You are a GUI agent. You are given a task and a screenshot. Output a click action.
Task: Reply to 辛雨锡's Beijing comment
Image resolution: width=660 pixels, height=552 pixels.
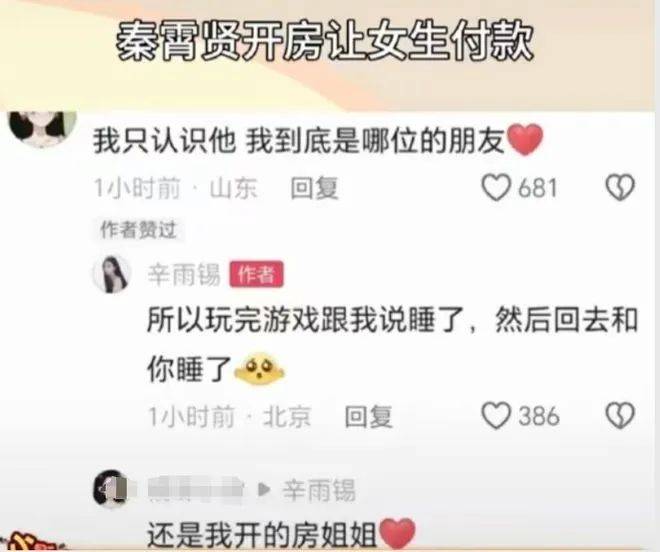coord(368,416)
